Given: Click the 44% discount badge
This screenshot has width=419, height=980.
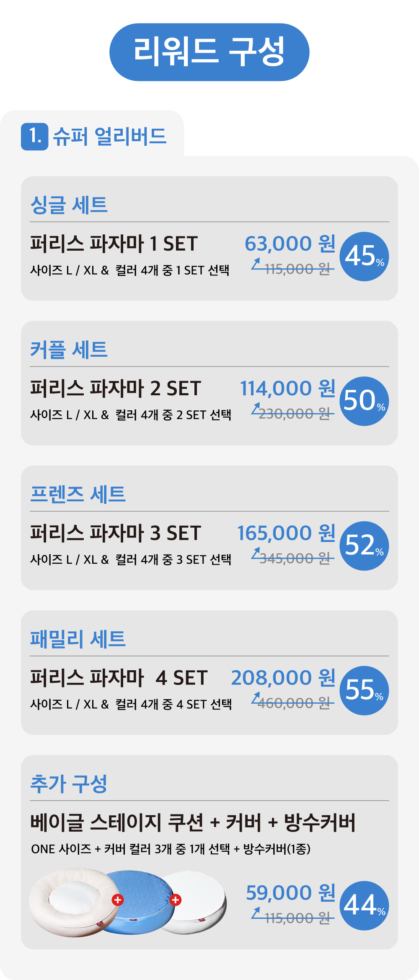Looking at the screenshot, I should coord(364,905).
